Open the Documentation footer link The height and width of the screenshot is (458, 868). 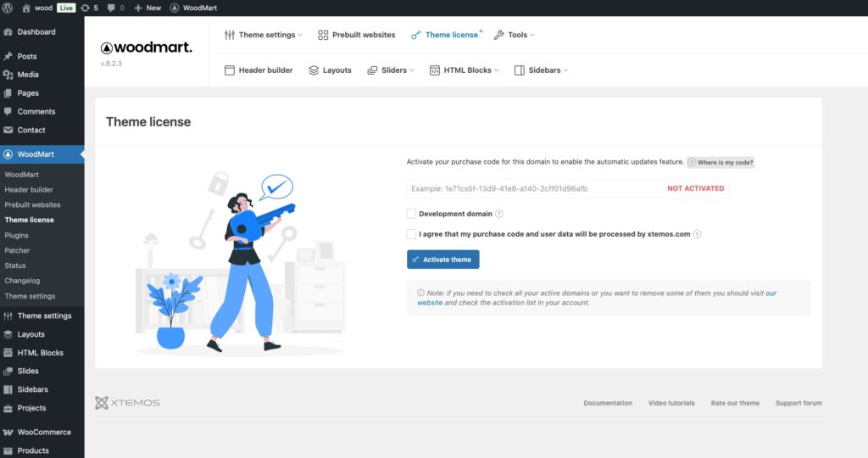click(x=608, y=403)
